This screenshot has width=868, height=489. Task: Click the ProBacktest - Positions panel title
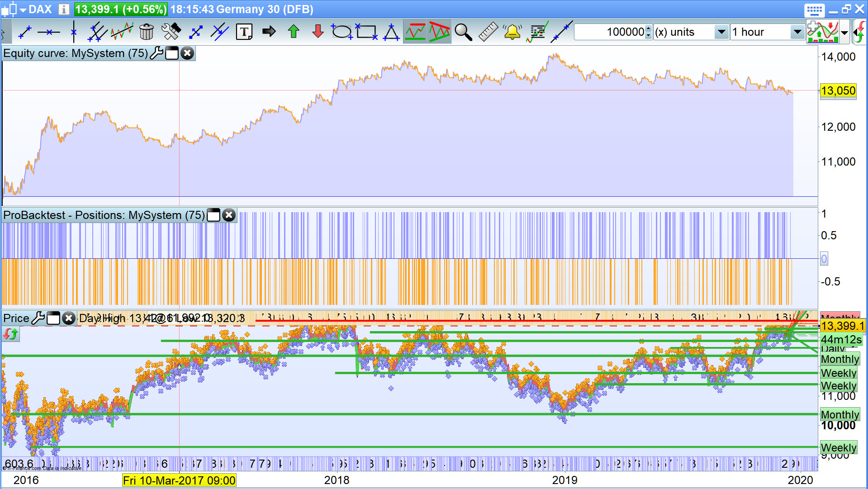(104, 215)
